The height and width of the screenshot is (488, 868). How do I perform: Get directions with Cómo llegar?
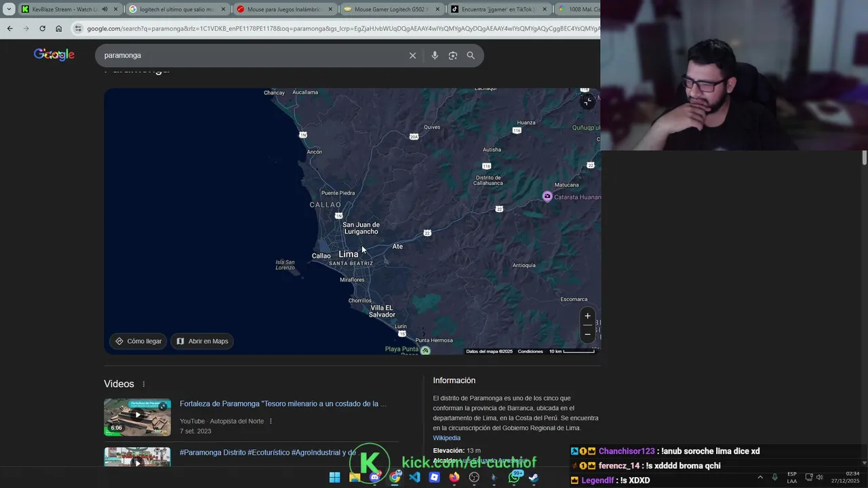(x=138, y=341)
